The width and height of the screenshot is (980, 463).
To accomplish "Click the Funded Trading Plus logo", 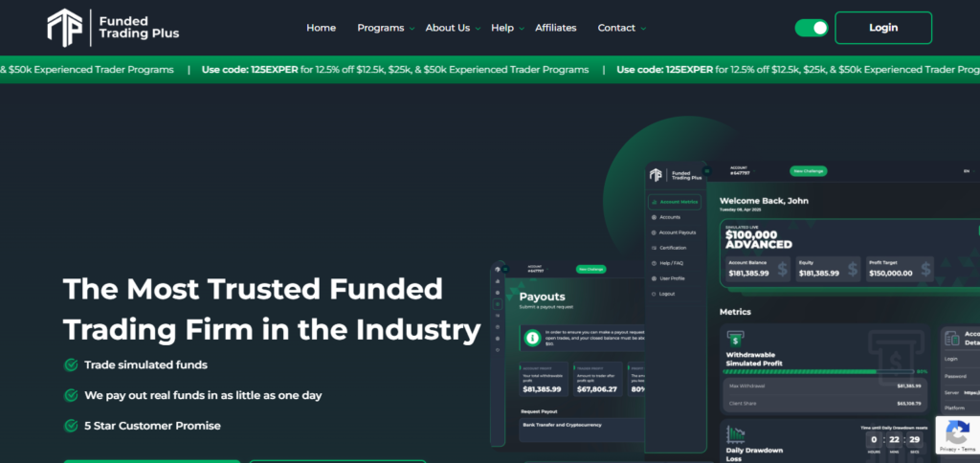I will (x=113, y=28).
